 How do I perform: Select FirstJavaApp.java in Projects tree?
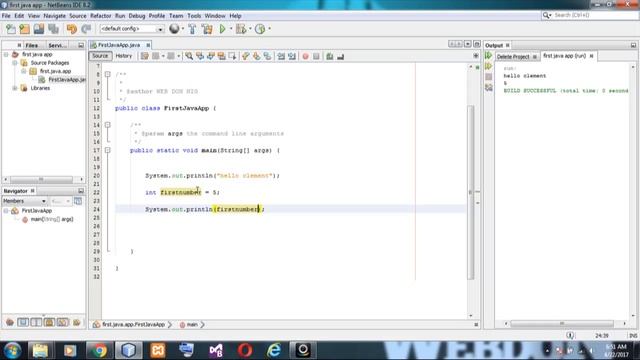[x=67, y=80]
